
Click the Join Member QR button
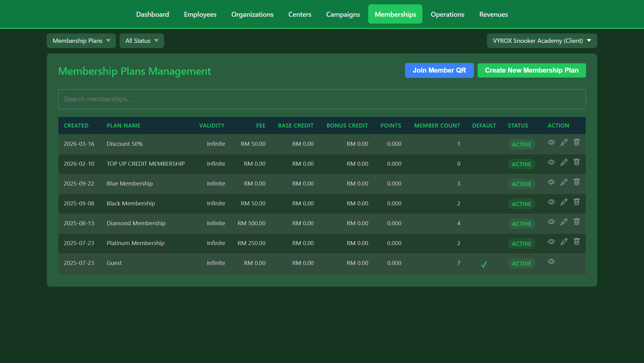(439, 70)
